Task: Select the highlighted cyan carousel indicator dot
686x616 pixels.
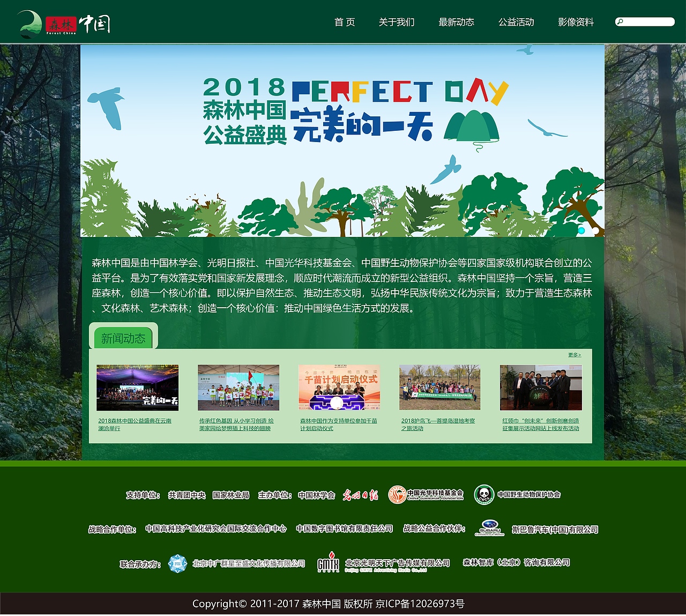Action: (581, 231)
